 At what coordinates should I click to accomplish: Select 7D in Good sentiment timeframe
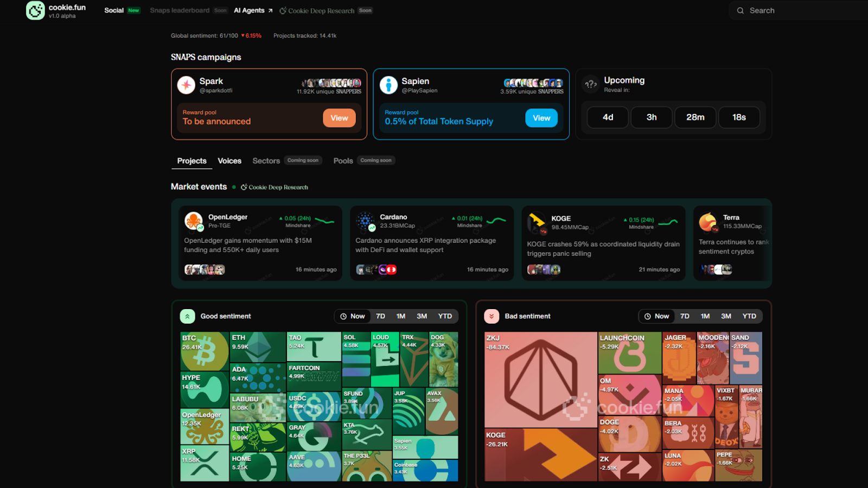tap(381, 316)
